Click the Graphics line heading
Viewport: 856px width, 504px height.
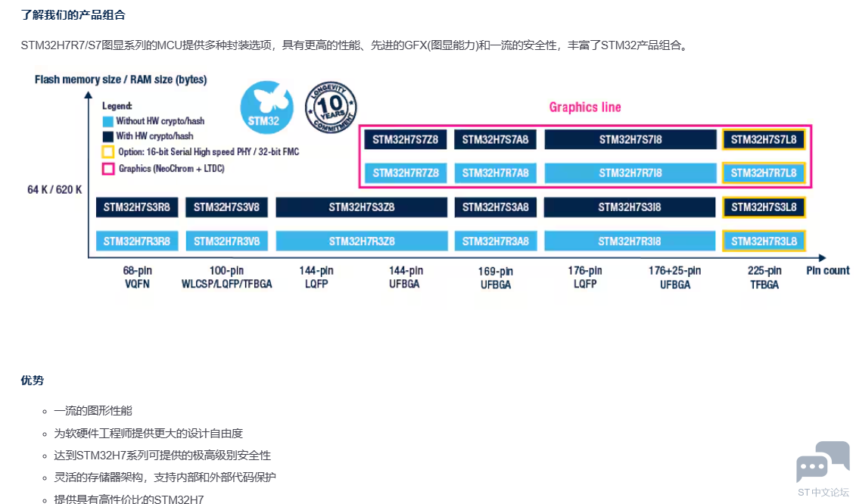[x=585, y=107]
